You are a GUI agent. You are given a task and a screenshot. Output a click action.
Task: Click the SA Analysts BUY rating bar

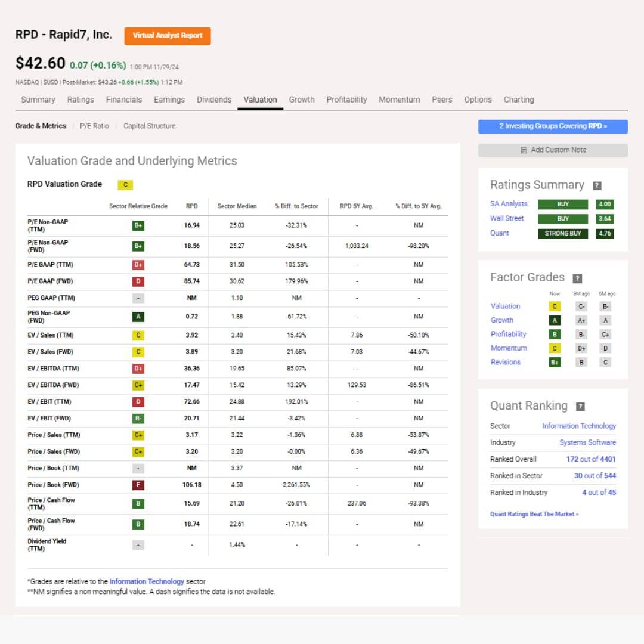pos(563,204)
